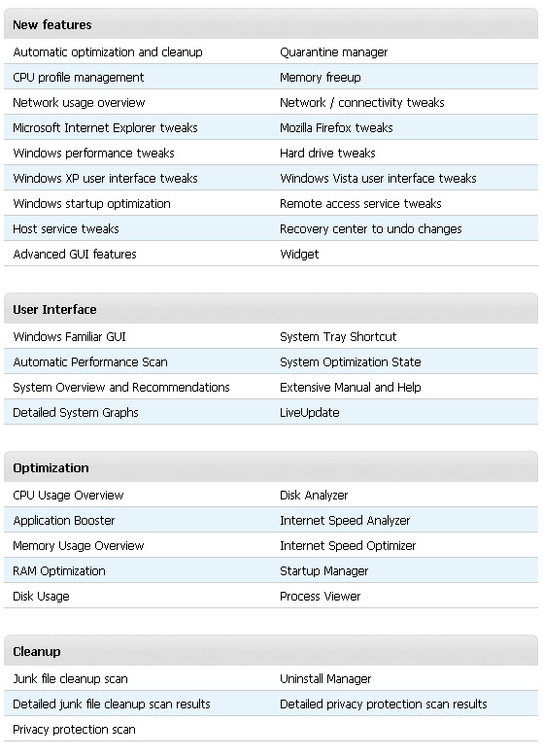Click the Optimization section header

tap(51, 468)
